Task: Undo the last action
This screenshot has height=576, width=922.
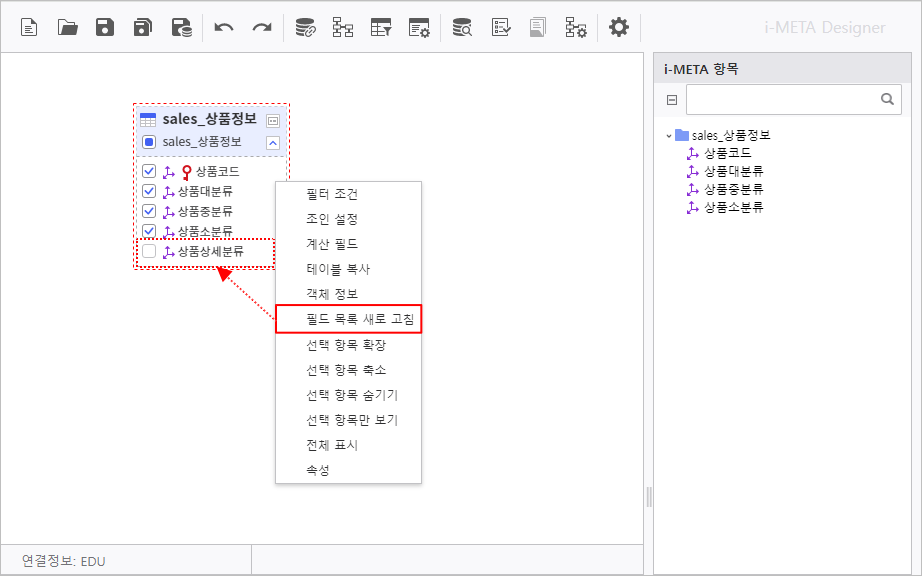Action: (223, 28)
